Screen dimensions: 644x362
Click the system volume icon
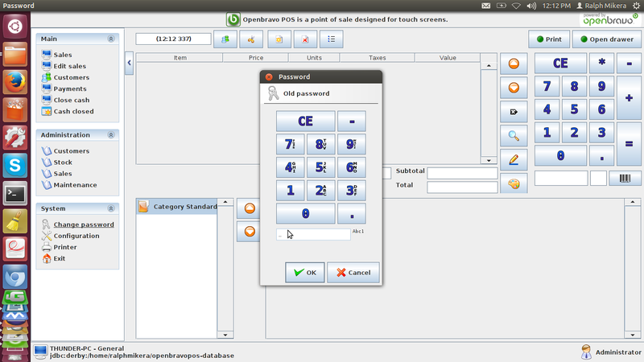tap(531, 6)
